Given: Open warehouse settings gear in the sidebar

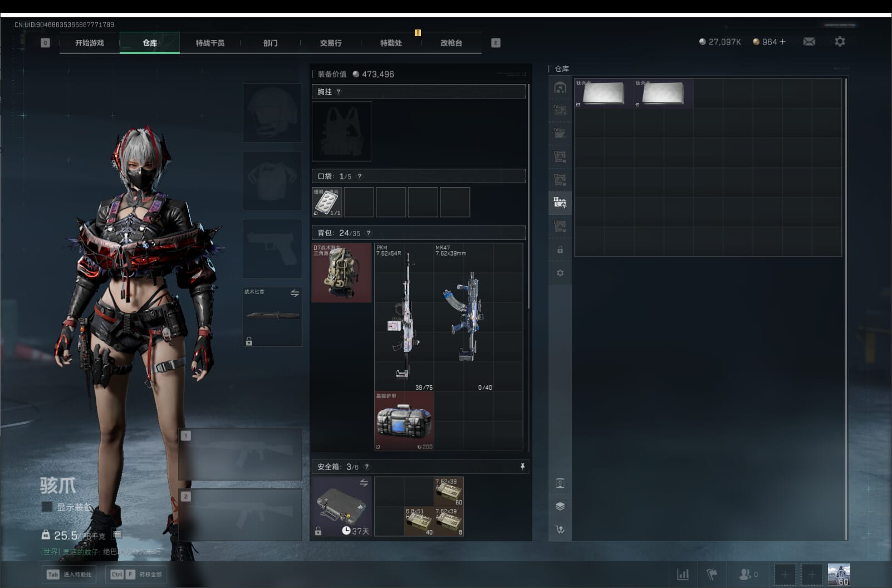Looking at the screenshot, I should pyautogui.click(x=560, y=273).
